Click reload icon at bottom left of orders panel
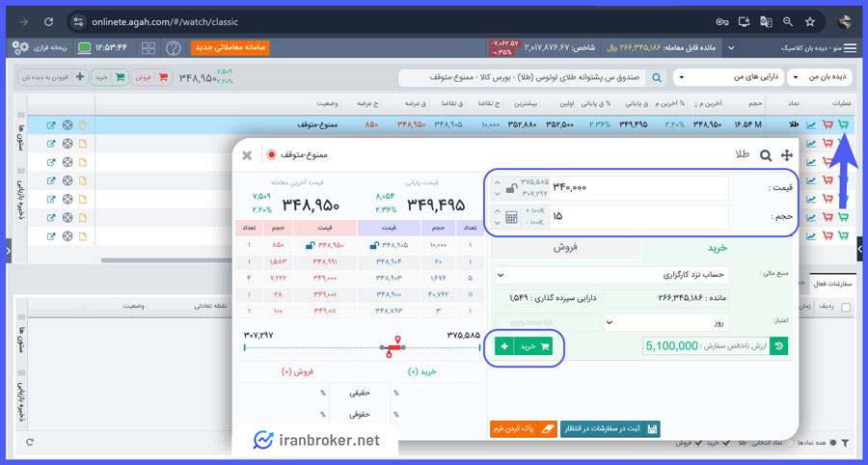Image resolution: width=868 pixels, height=465 pixels. [30, 442]
